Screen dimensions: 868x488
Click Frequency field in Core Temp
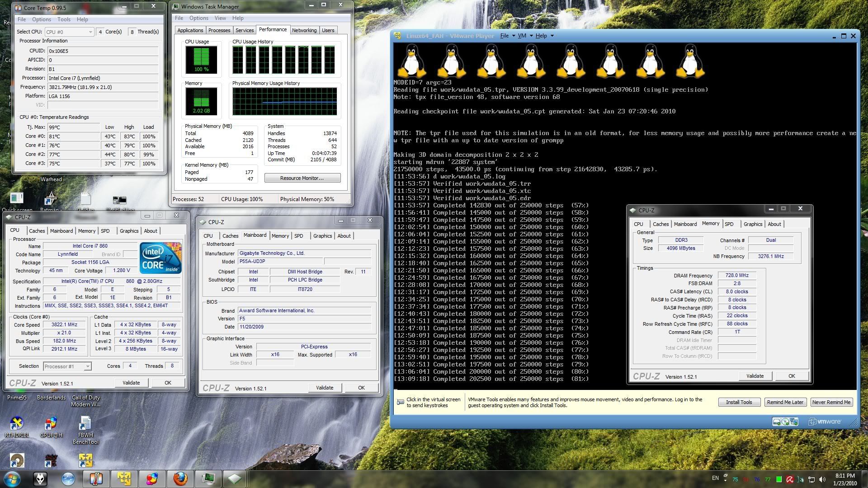tap(103, 87)
